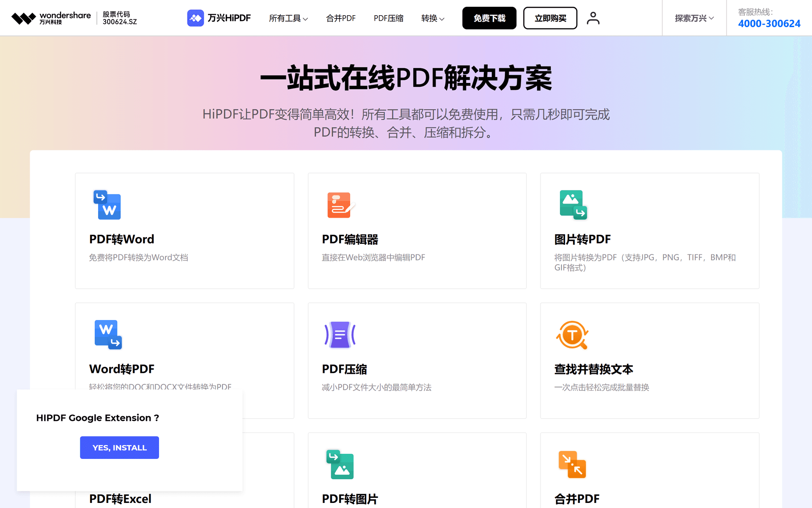Expand the 所有工具 dropdown menu
The image size is (812, 508).
coord(288,18)
